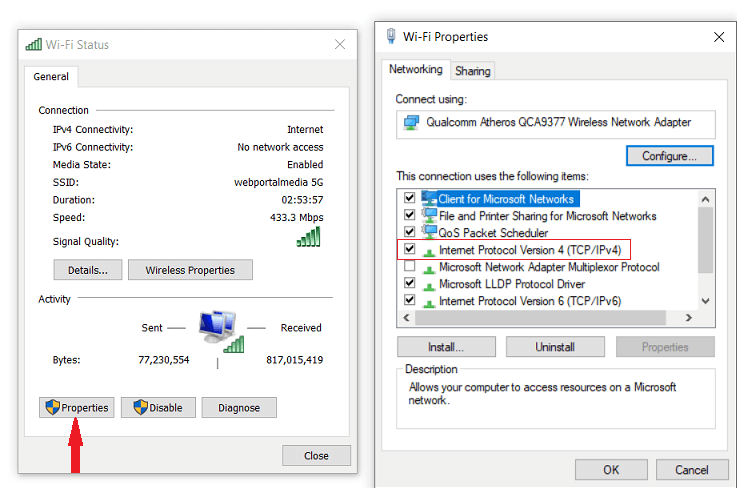Click the adapter icon in Wi-Fi Properties title bar
The image size is (737, 488).
[391, 36]
